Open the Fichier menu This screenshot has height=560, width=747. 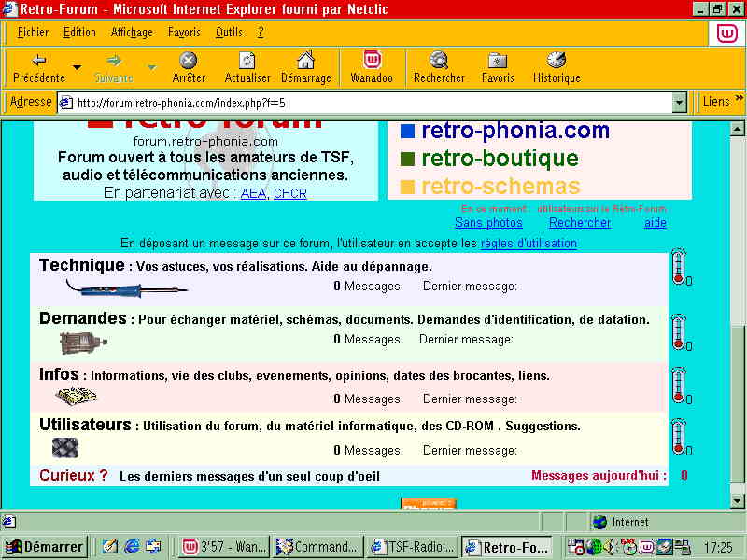click(33, 33)
